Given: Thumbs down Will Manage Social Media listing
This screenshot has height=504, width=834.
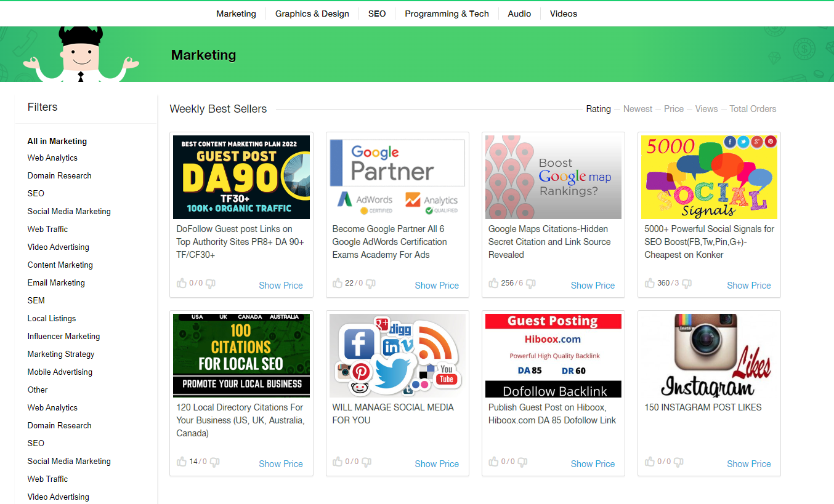Looking at the screenshot, I should pyautogui.click(x=366, y=462).
